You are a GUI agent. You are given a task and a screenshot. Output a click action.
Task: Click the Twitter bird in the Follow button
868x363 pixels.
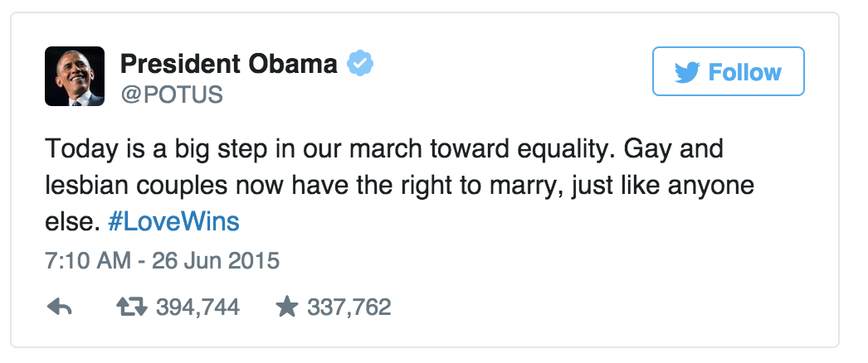tap(687, 73)
